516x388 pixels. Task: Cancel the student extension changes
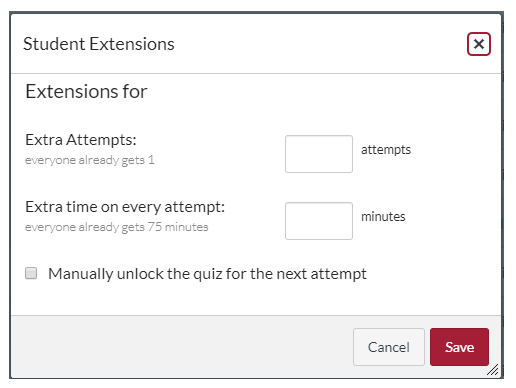(389, 347)
